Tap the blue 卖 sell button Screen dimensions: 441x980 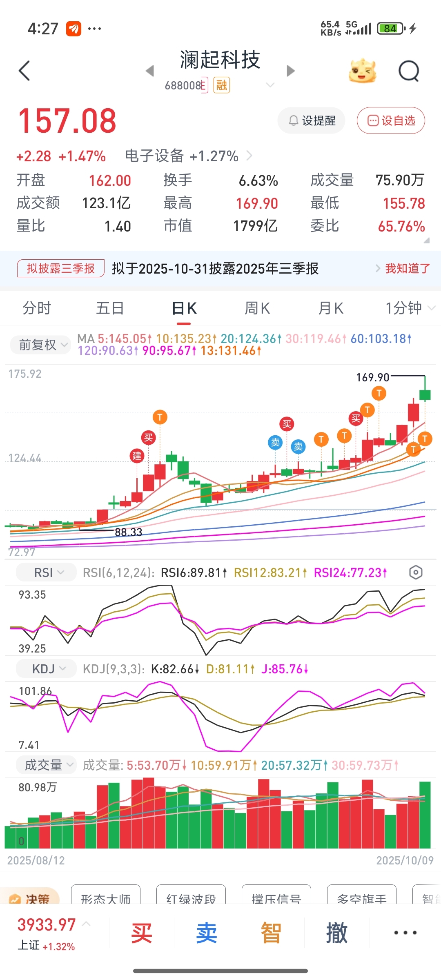pyautogui.click(x=206, y=933)
